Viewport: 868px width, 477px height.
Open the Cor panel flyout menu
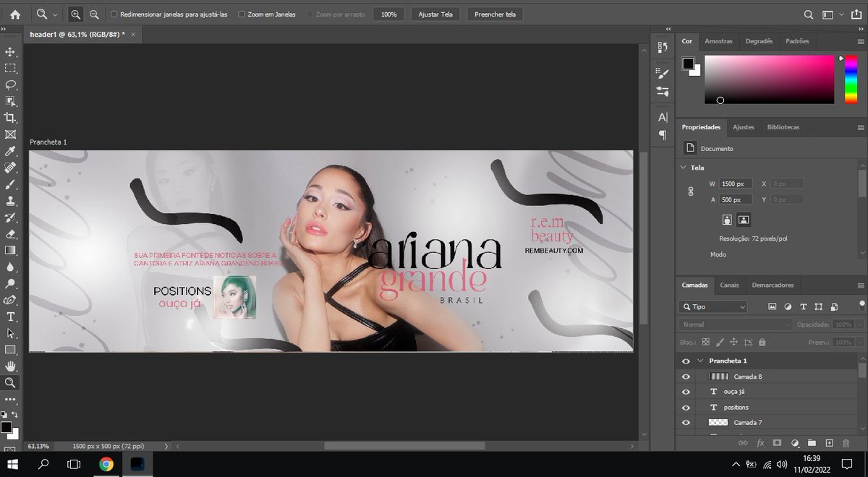[x=861, y=41]
